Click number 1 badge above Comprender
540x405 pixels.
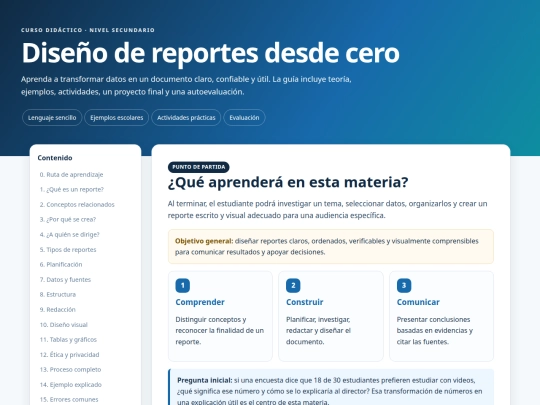pyautogui.click(x=183, y=285)
